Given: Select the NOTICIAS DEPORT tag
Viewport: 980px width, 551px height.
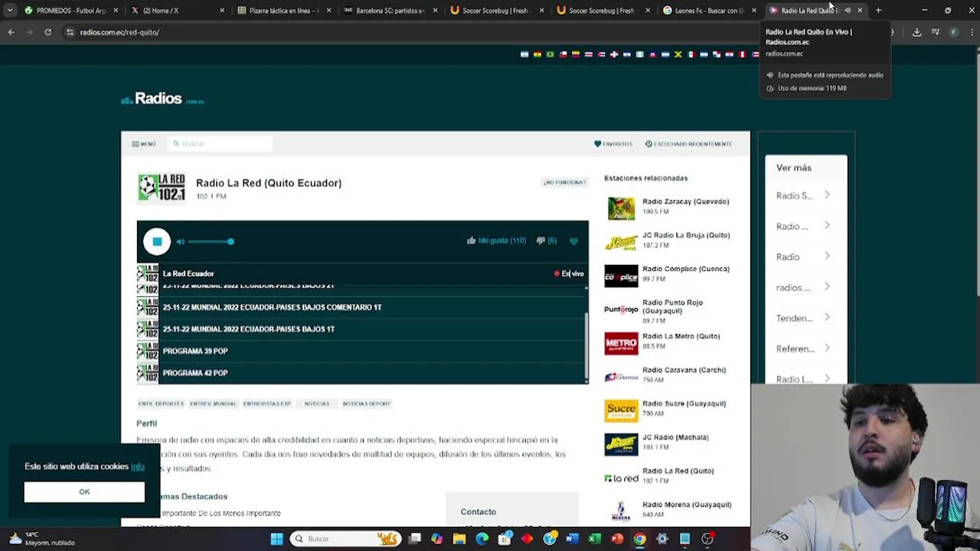Looking at the screenshot, I should tap(366, 403).
